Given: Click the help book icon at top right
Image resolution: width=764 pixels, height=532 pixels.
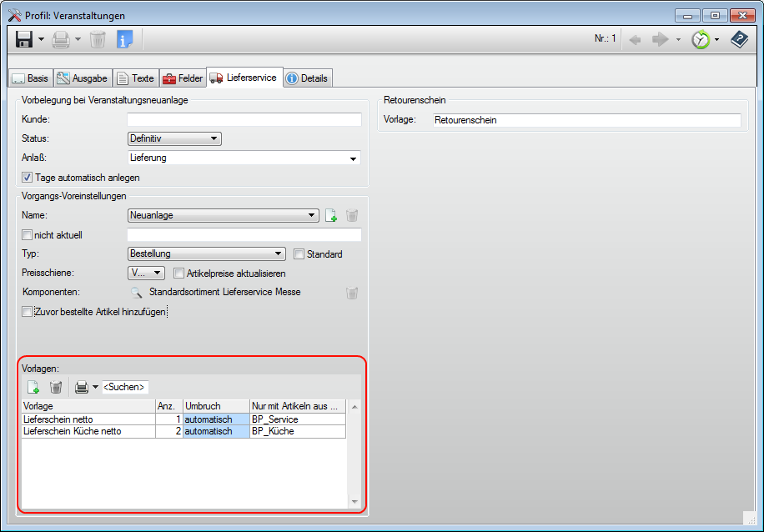Looking at the screenshot, I should [x=739, y=39].
